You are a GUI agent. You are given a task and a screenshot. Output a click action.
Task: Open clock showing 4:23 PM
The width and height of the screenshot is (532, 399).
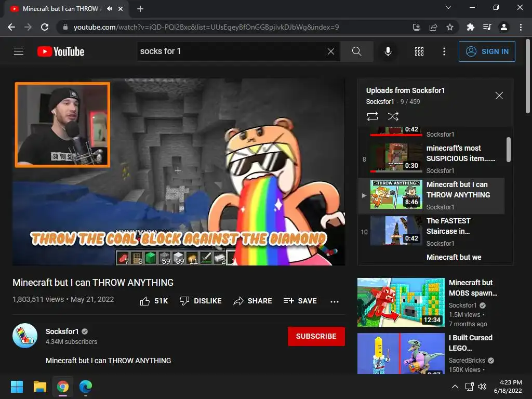click(x=508, y=387)
